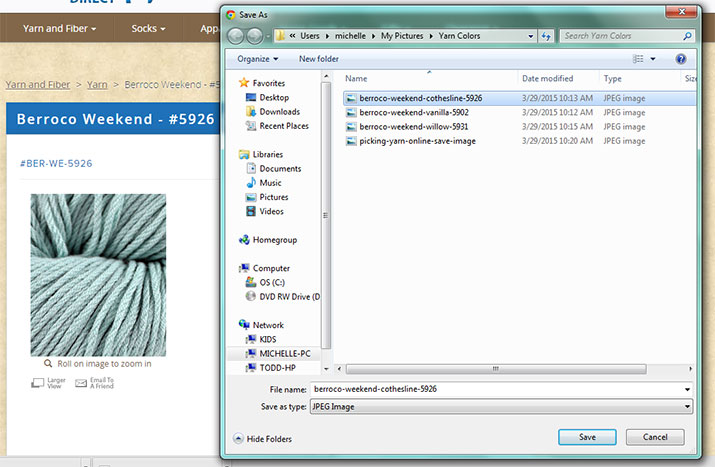The image size is (715, 467).
Task: Click the Forward navigation arrow in Save As
Action: 254,36
